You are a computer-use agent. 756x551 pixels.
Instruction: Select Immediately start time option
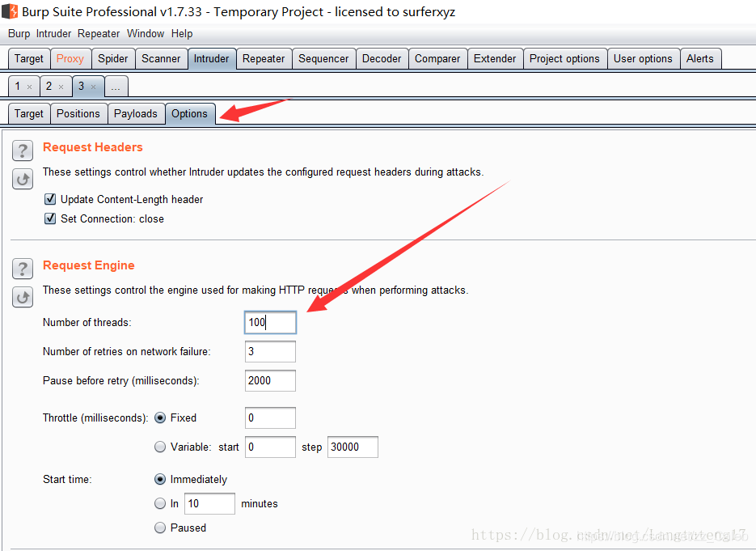(160, 479)
